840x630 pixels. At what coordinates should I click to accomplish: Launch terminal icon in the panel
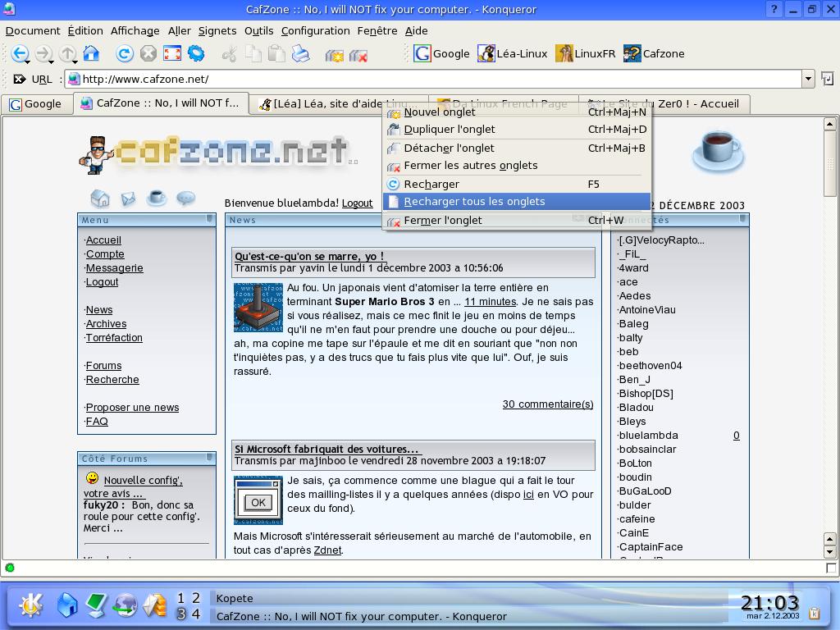tap(97, 605)
